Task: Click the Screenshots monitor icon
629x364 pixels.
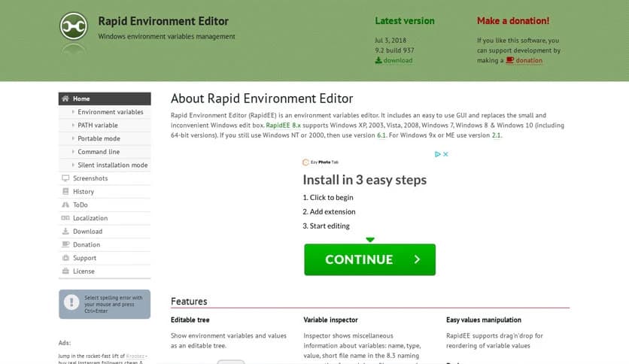Action: pos(65,178)
